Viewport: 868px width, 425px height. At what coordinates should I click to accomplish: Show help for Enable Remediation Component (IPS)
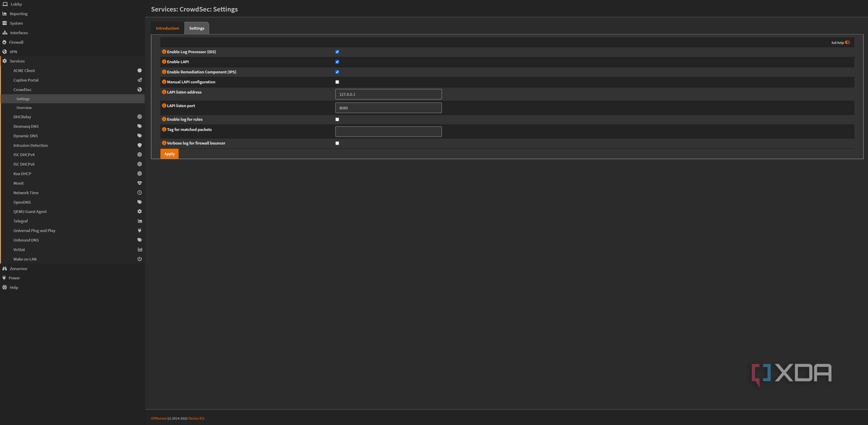164,72
